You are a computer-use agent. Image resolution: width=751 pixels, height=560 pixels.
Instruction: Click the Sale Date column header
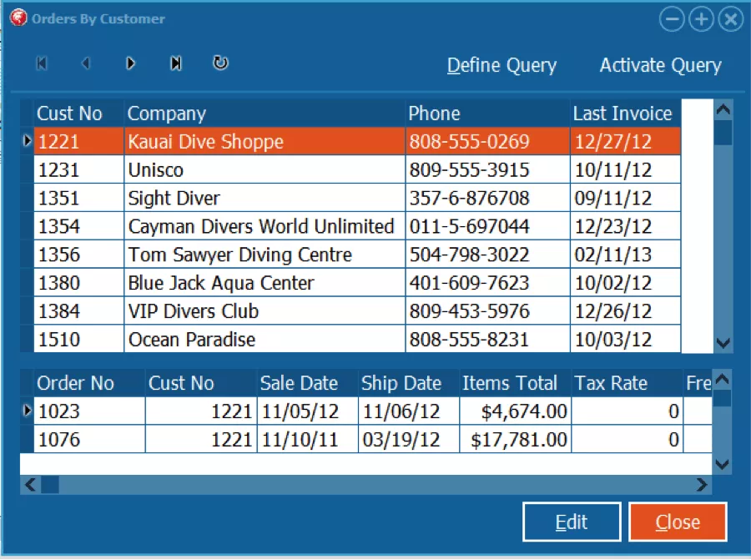pyautogui.click(x=307, y=383)
